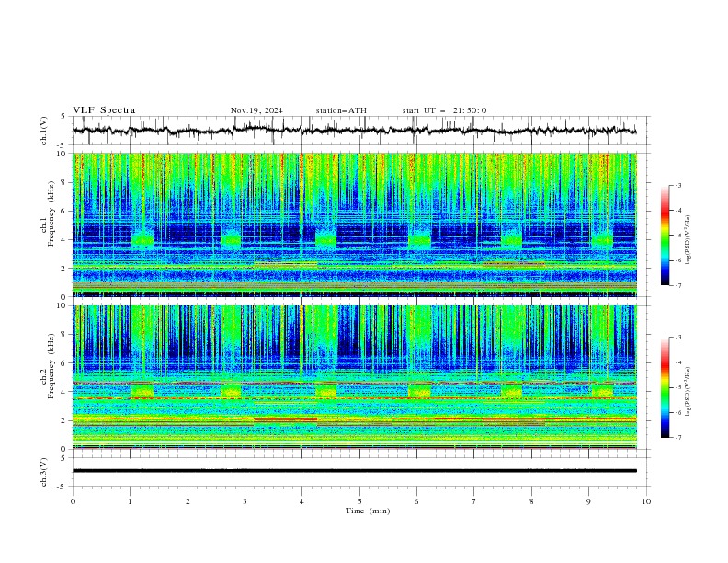Click the 'VLF Spectra' title text

104,110
